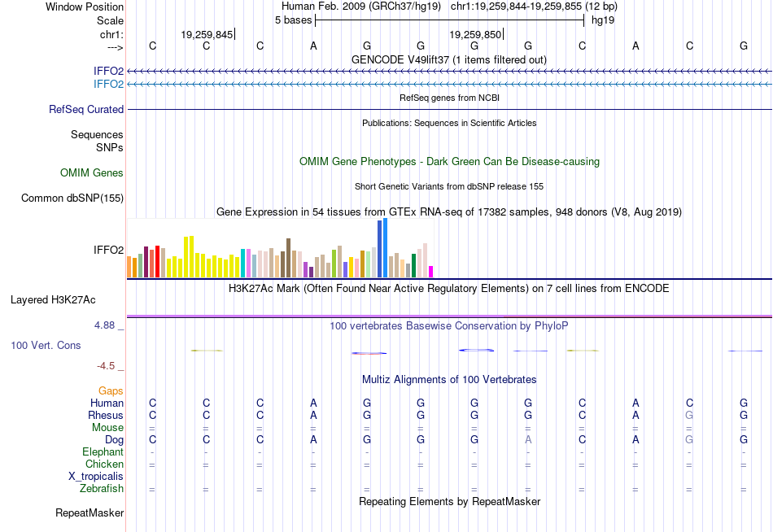Click the Rhesus species row label
The width and height of the screenshot is (773, 532).
click(x=106, y=415)
